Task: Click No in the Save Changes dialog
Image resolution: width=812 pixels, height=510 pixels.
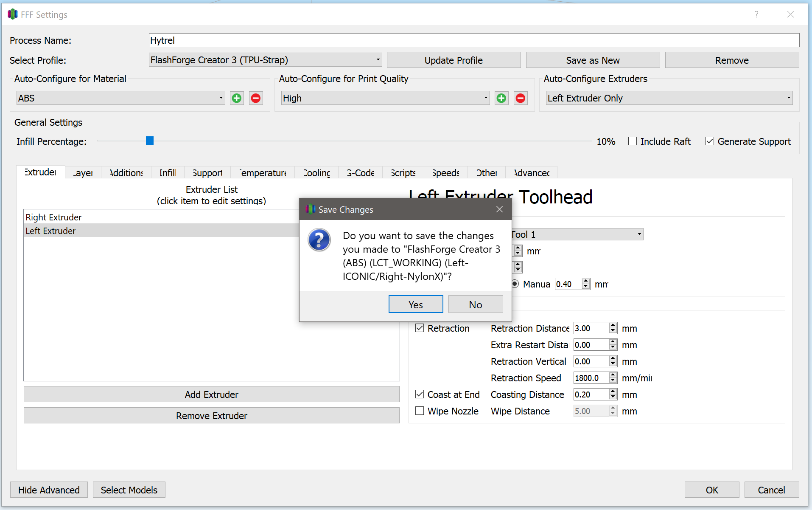Action: [476, 304]
